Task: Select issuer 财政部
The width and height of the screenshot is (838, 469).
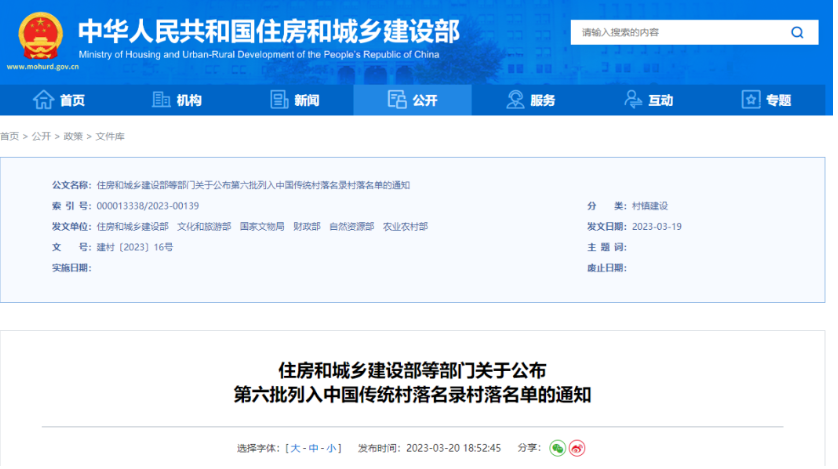Action: [x=308, y=228]
